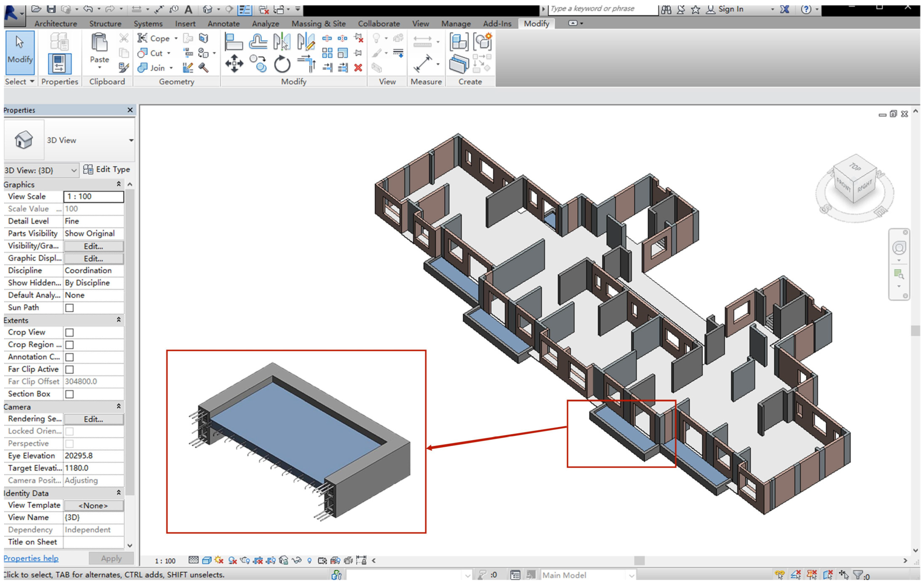
Task: Collapse the Extents properties group
Action: 118,320
